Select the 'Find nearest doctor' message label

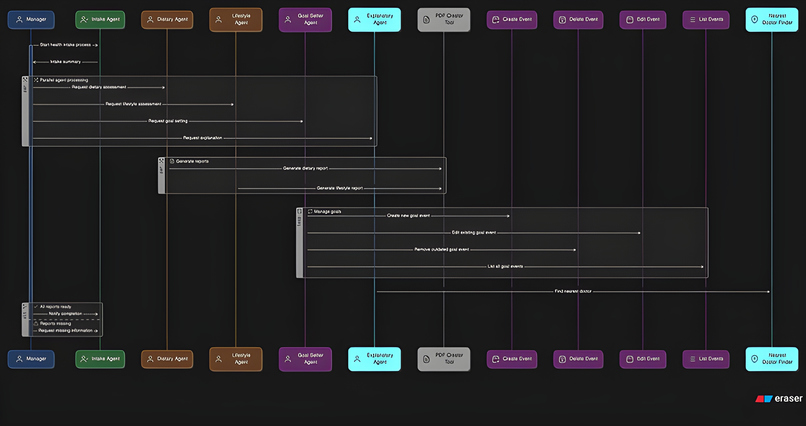573,291
